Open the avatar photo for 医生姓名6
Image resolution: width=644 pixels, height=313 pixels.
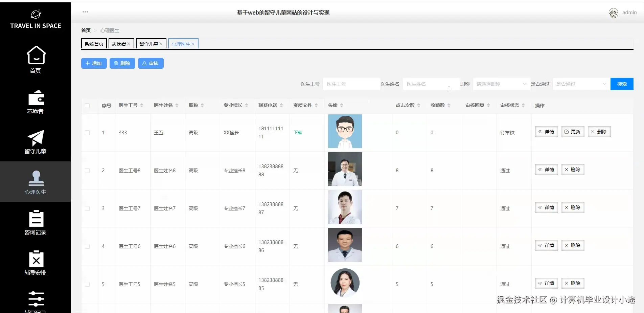point(345,245)
